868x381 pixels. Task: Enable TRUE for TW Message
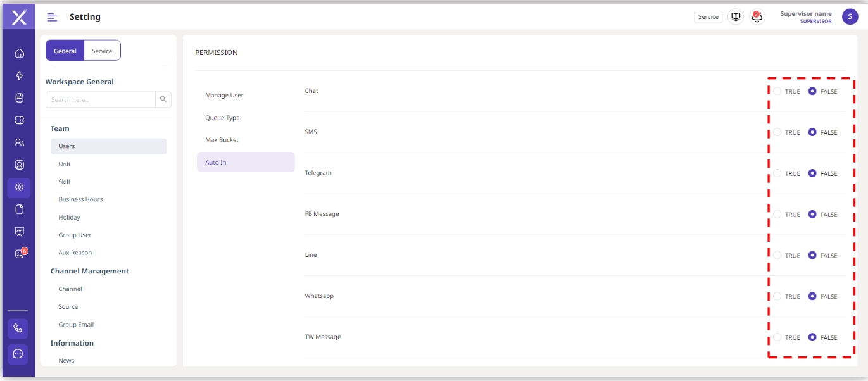777,337
